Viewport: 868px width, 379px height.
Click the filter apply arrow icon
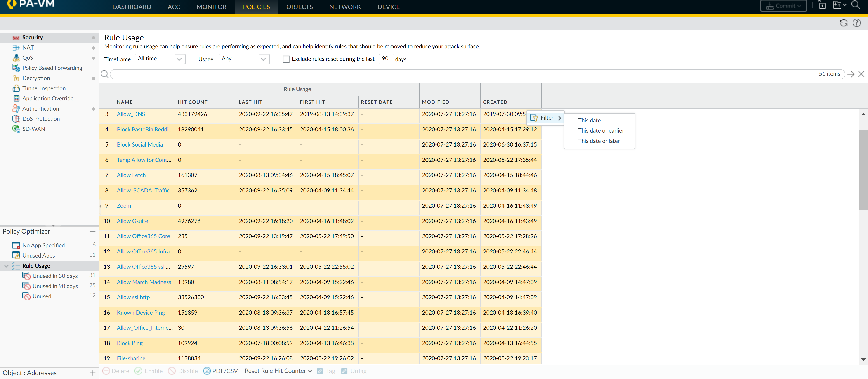(x=850, y=74)
